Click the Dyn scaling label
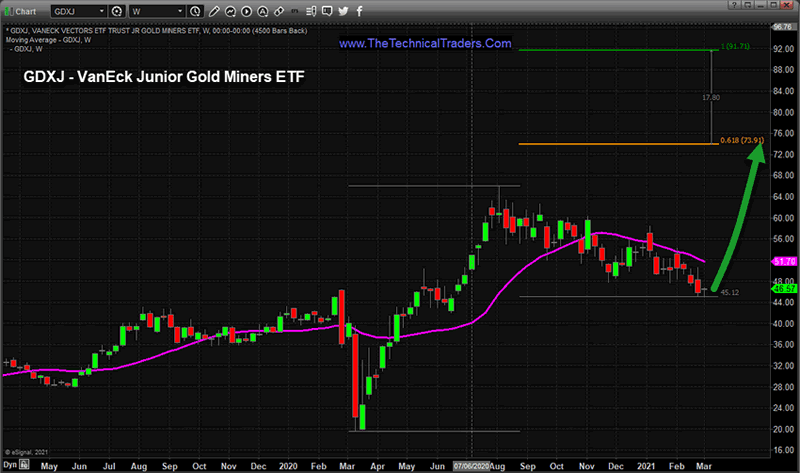Screen dimensions: 800x473 pyautogui.click(x=10, y=465)
